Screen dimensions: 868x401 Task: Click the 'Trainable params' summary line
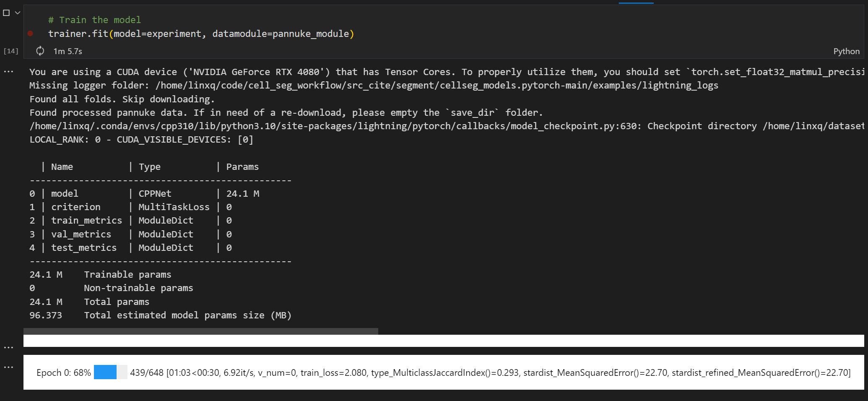(100, 274)
